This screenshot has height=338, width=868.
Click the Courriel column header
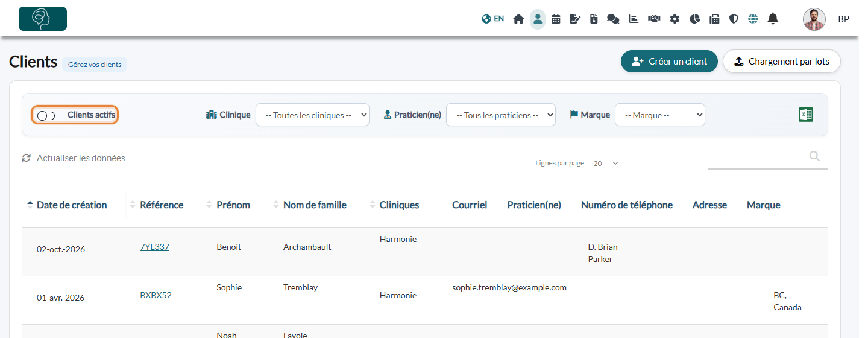pos(470,205)
